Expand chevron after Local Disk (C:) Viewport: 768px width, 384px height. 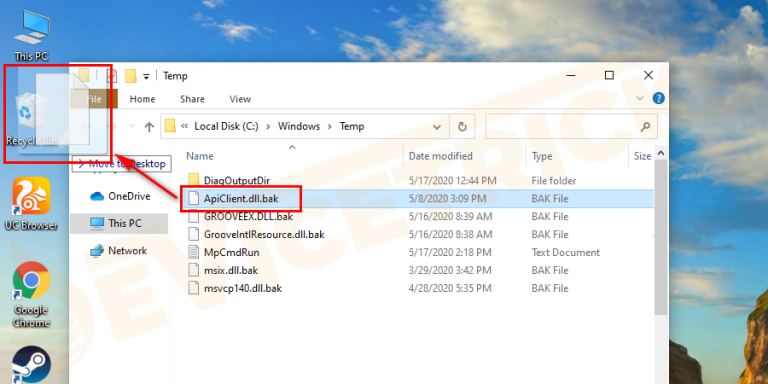coord(268,126)
